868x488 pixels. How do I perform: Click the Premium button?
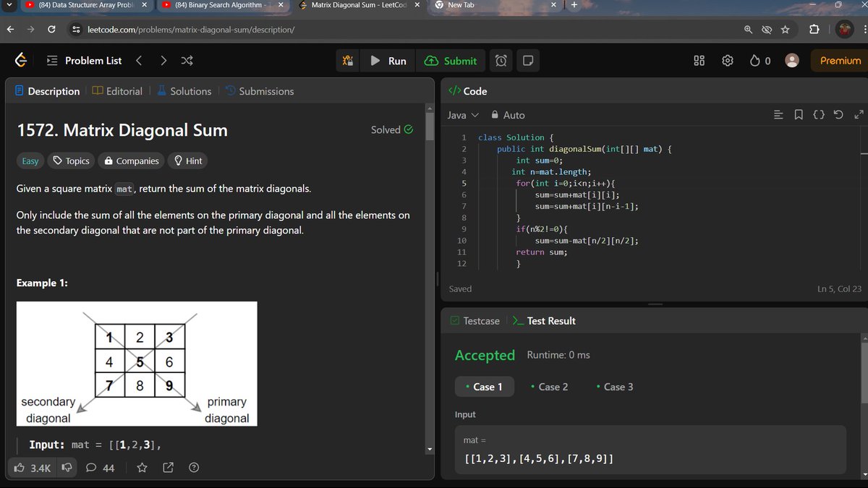point(840,61)
